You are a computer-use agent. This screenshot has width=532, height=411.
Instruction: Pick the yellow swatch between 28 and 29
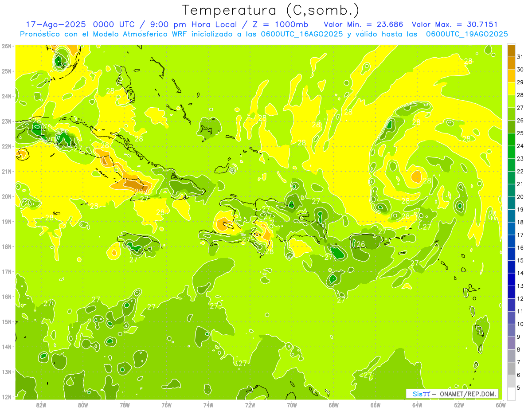coord(511,89)
